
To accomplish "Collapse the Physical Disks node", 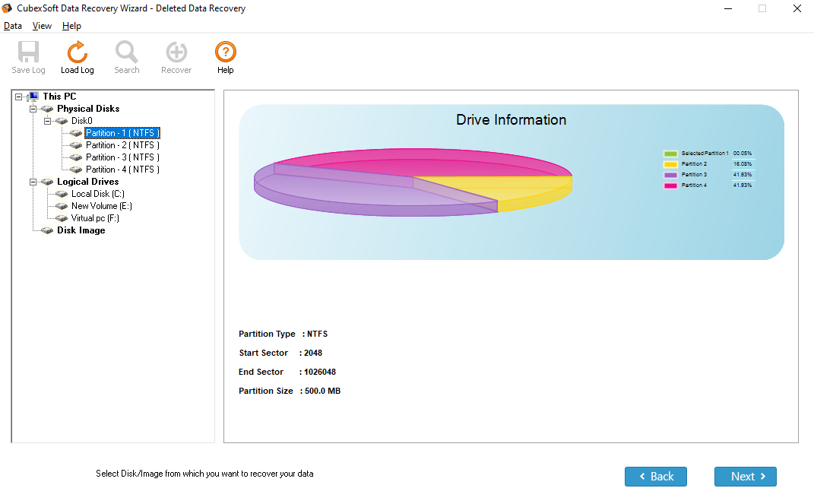I will (33, 109).
